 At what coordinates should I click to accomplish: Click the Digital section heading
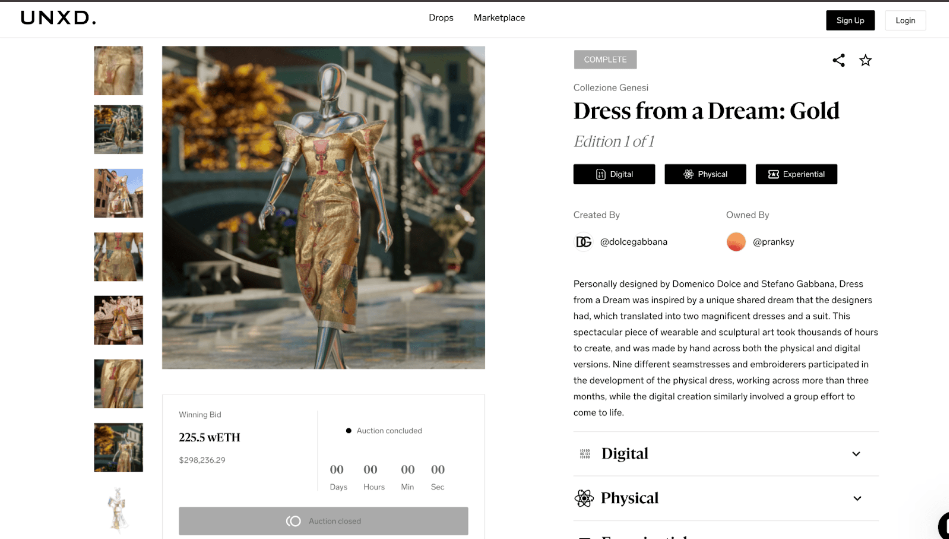point(625,454)
